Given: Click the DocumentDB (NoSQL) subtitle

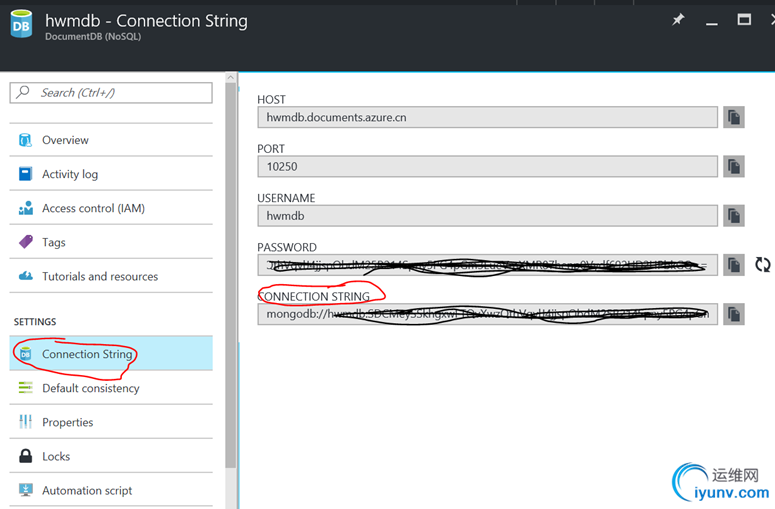Looking at the screenshot, I should [93, 37].
